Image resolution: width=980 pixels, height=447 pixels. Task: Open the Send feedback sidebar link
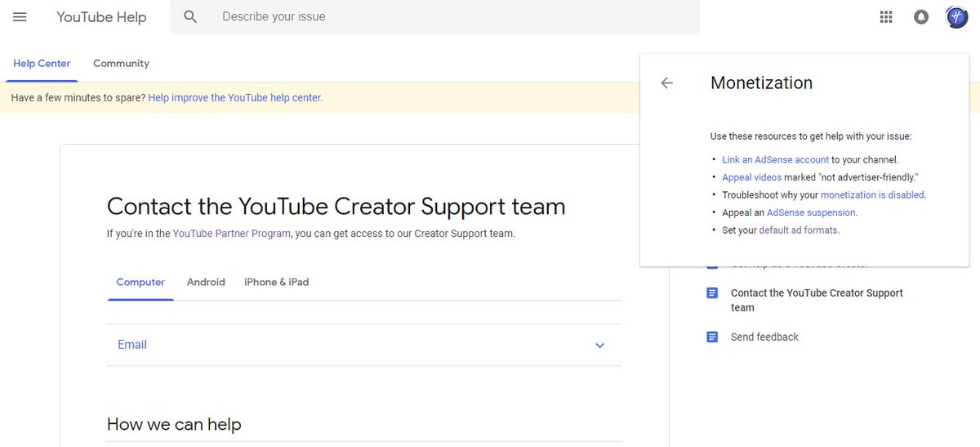tap(764, 337)
